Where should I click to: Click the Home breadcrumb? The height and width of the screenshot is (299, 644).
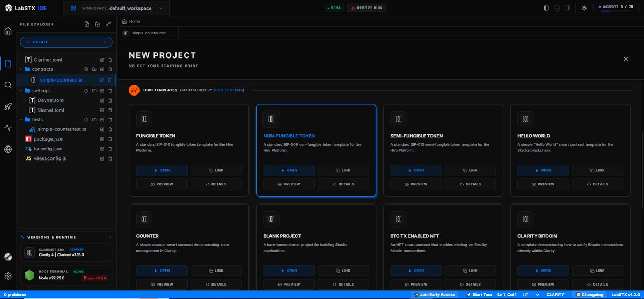pyautogui.click(x=131, y=21)
